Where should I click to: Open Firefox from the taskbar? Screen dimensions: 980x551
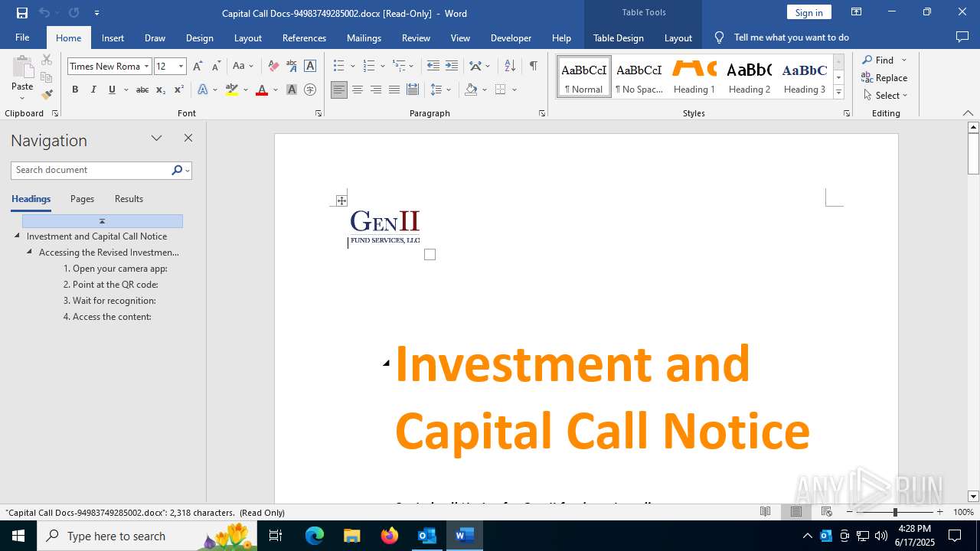point(390,536)
